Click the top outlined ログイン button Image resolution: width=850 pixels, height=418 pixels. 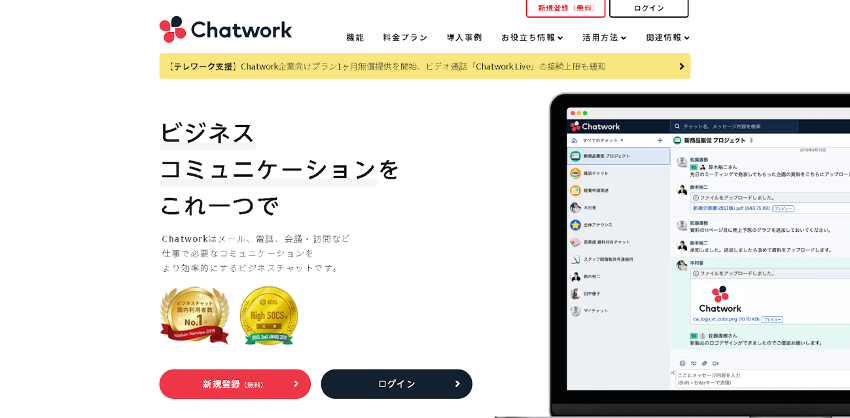649,8
